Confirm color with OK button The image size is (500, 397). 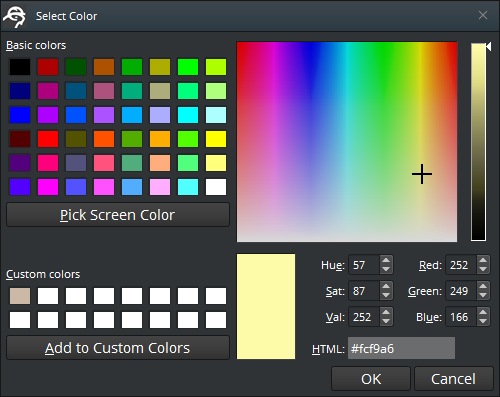[371, 379]
